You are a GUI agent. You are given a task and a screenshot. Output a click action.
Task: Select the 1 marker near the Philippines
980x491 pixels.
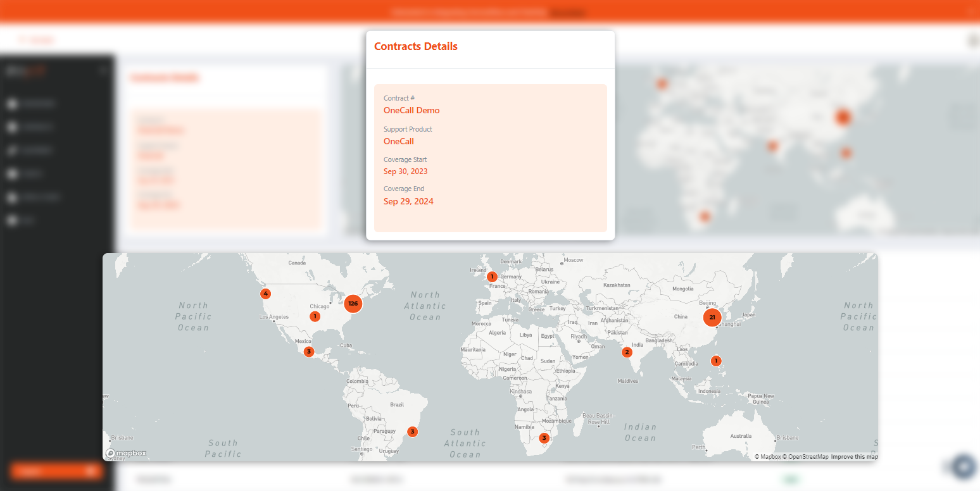pos(716,361)
